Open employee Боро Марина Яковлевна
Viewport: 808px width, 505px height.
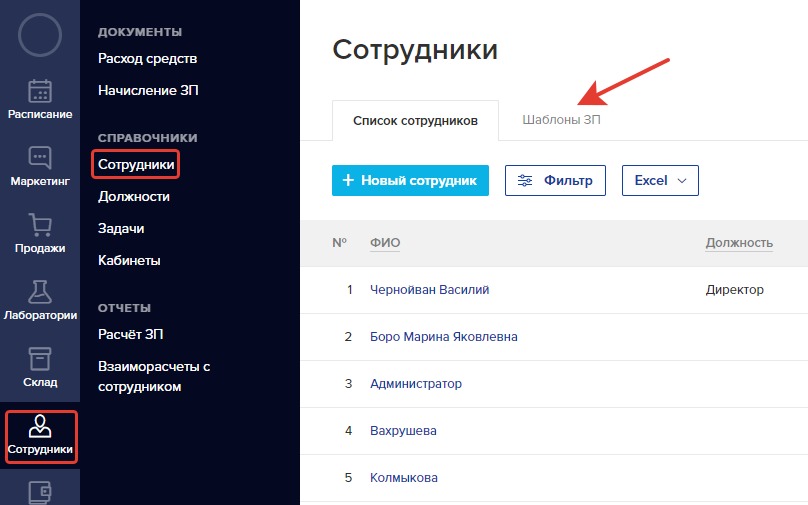click(444, 336)
